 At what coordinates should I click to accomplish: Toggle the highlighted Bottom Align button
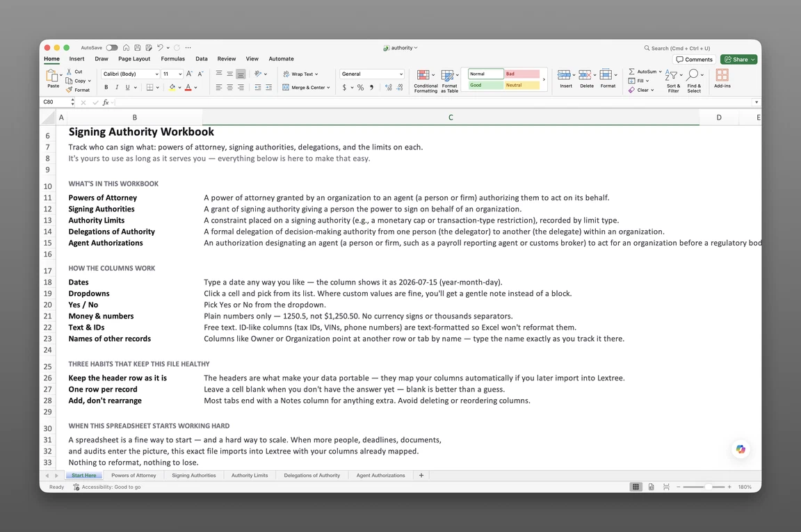coord(241,74)
